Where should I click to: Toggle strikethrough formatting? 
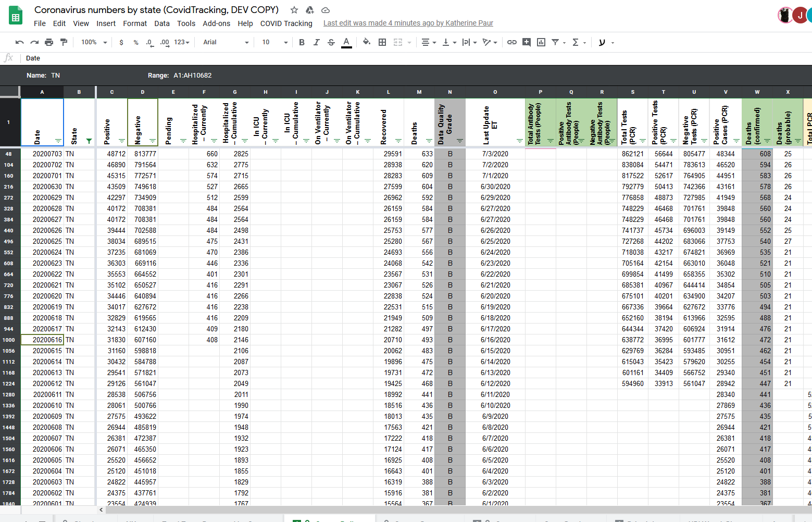331,42
